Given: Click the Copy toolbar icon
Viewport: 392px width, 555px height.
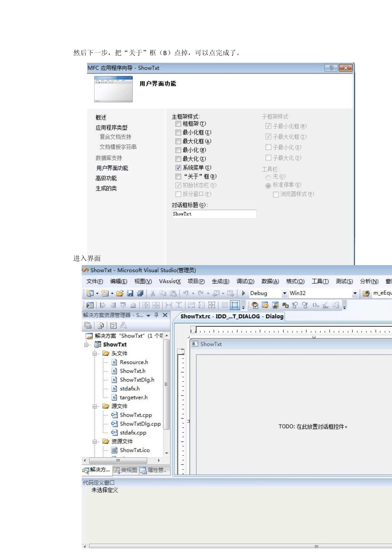Looking at the screenshot, I should (x=163, y=293).
